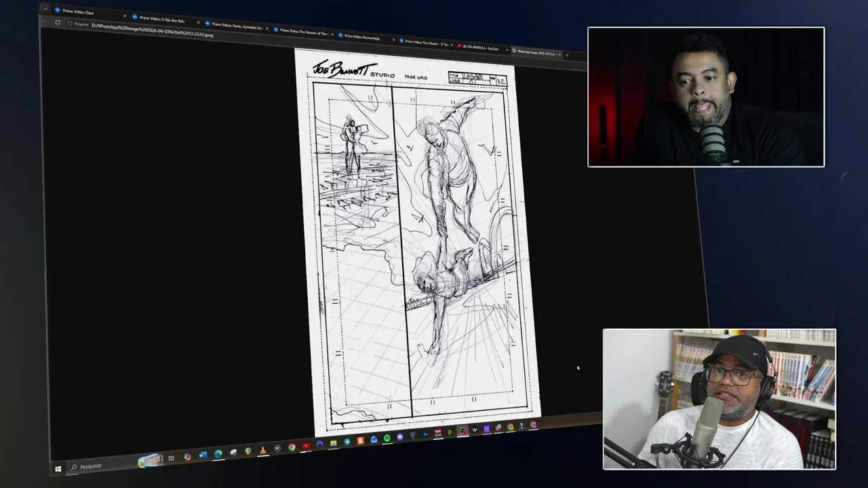Screen dimensions: 868x488
Task: Switch to Prime Video: The Passion tab
Action: 302,31
